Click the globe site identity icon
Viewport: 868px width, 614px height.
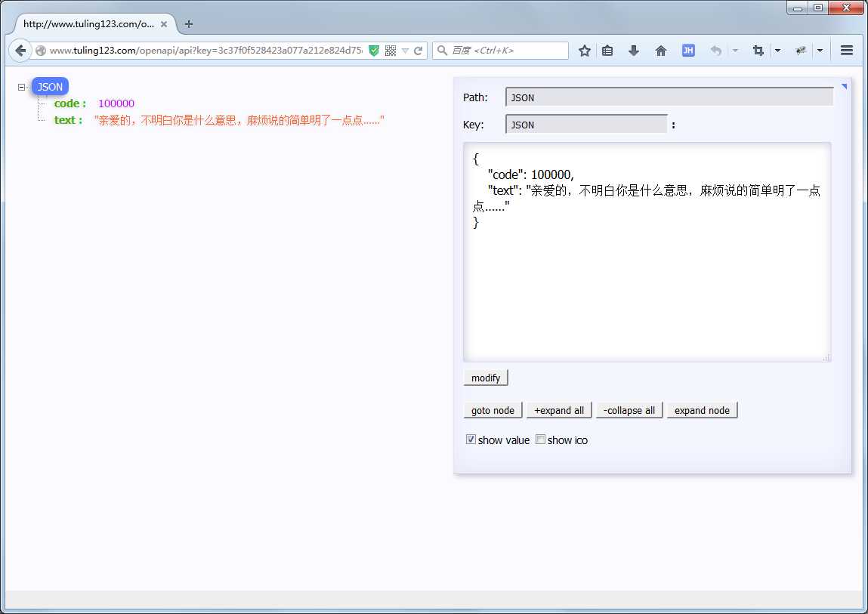[x=40, y=51]
